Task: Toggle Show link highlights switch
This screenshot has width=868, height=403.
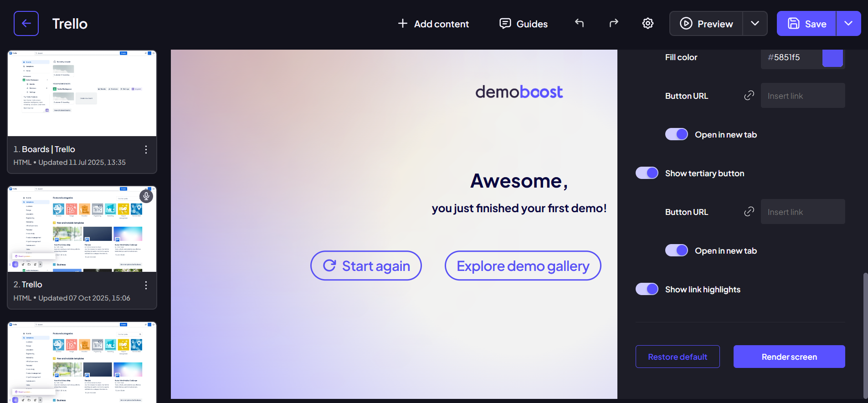Action: coord(647,289)
